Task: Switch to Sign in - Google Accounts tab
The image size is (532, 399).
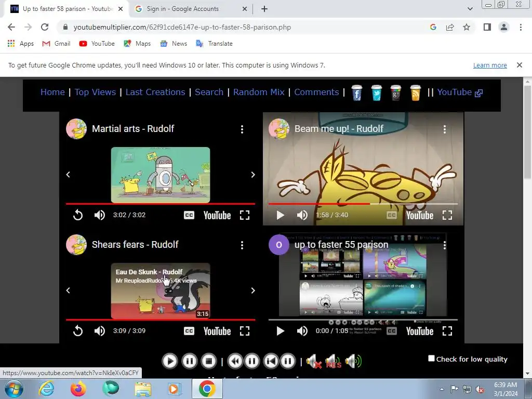Action: tap(190, 9)
